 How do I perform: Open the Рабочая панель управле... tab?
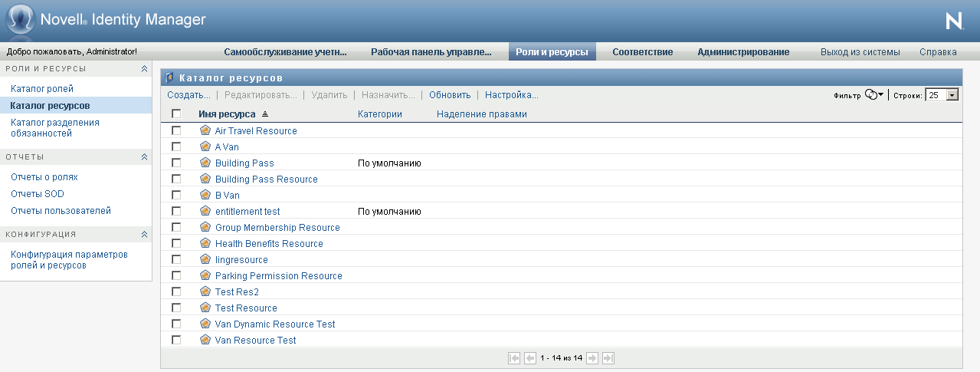point(431,52)
